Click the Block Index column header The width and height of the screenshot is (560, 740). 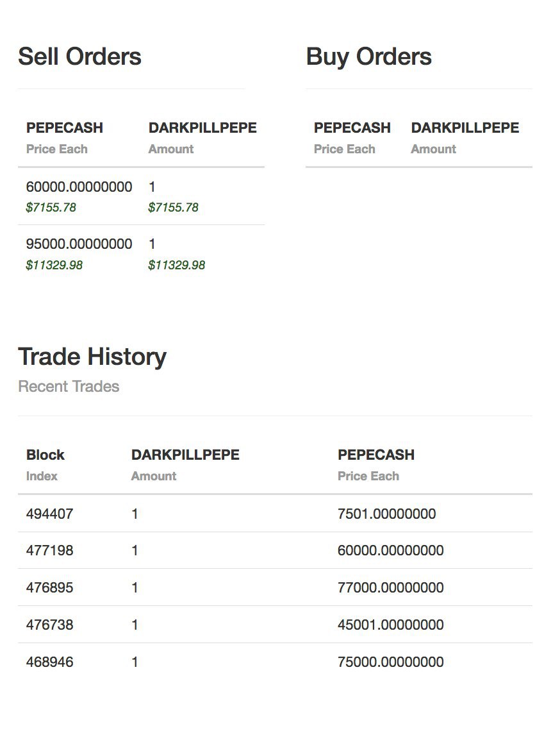[x=45, y=465]
